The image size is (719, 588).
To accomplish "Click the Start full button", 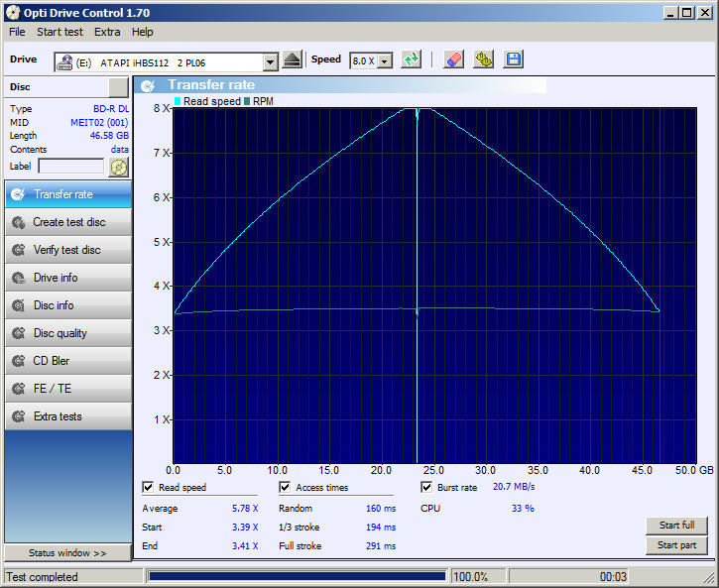I will [676, 526].
